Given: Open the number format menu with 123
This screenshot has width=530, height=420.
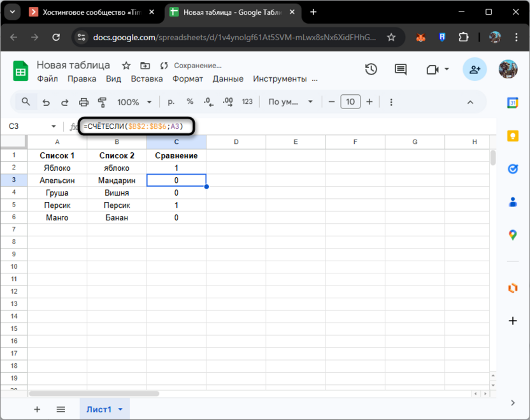Looking at the screenshot, I should 247,101.
